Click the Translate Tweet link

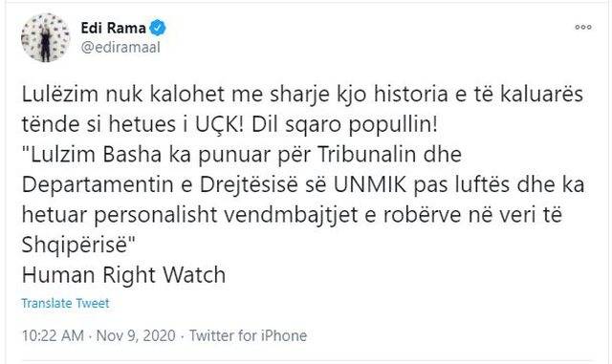pos(65,303)
